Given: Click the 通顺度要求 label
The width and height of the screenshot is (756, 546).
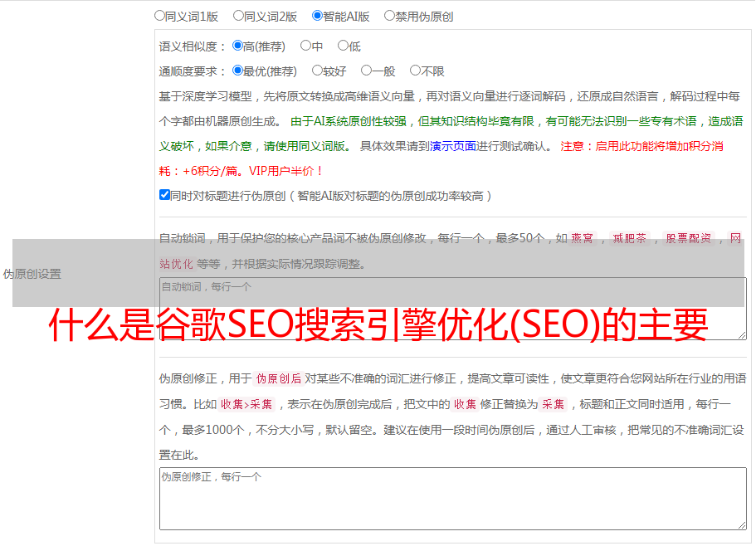Looking at the screenshot, I should 192,71.
